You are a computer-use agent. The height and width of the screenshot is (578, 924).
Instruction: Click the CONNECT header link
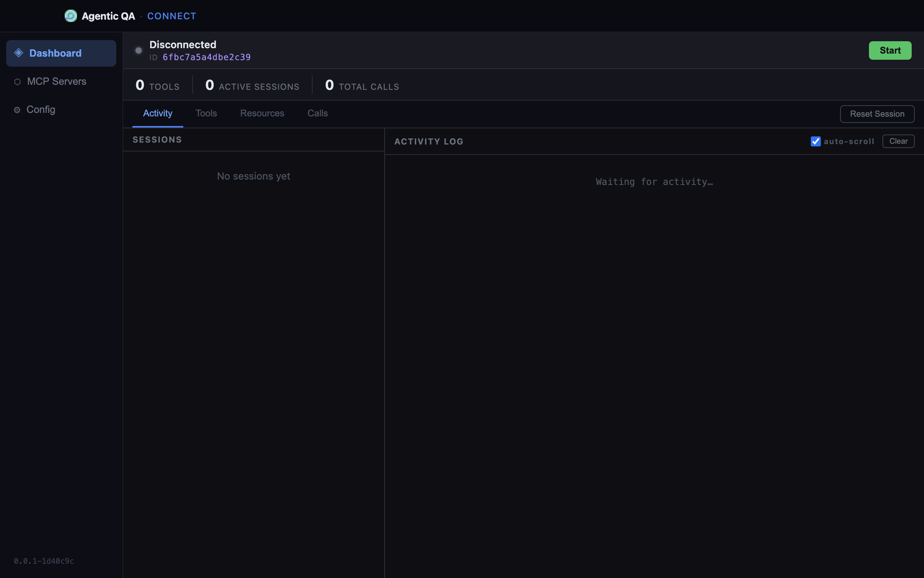pyautogui.click(x=172, y=16)
